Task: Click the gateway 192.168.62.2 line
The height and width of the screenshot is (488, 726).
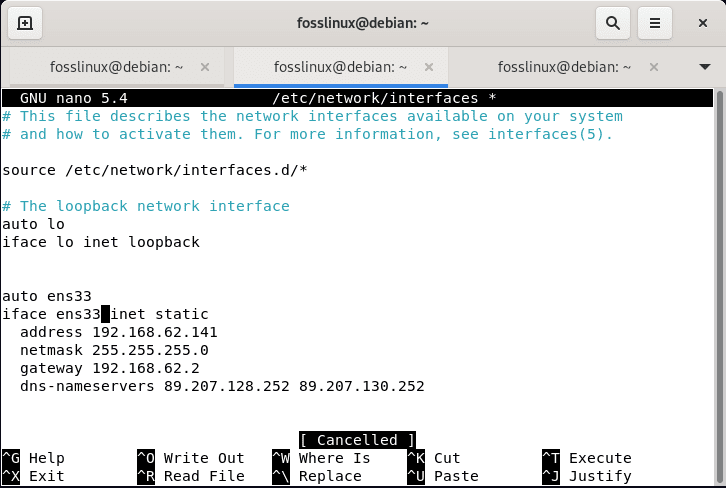Action: (109, 368)
